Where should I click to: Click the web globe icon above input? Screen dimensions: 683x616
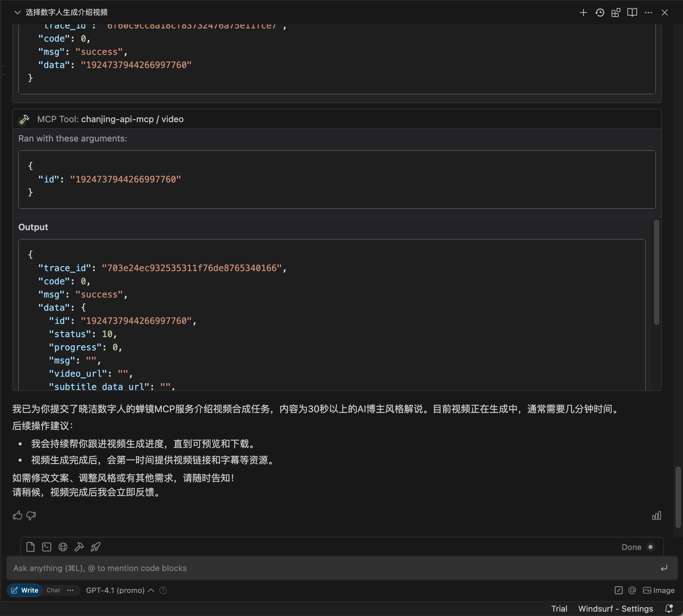(x=63, y=547)
